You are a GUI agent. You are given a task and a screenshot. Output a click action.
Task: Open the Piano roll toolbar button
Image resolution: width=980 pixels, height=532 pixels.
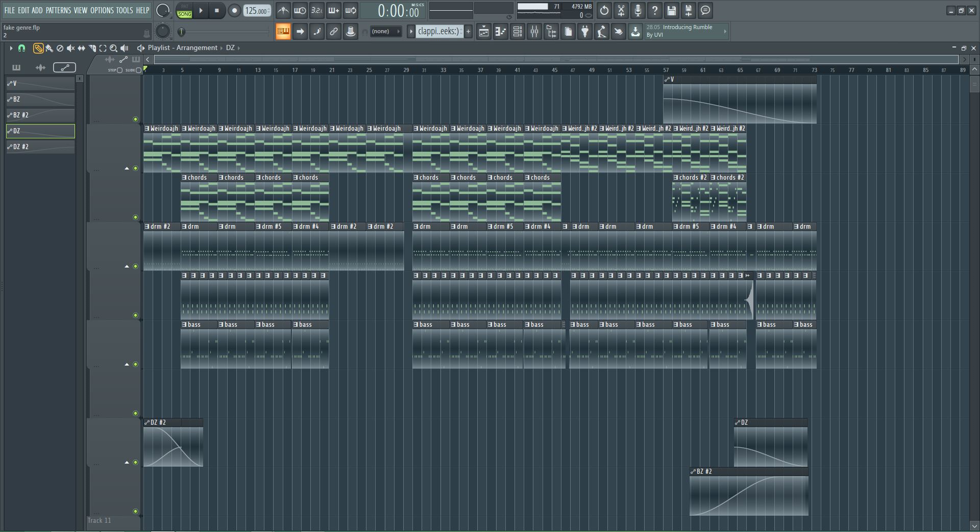point(500,32)
